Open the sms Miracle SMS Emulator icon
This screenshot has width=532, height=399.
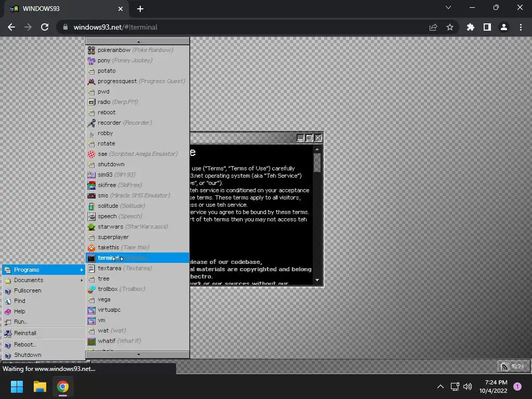click(91, 196)
